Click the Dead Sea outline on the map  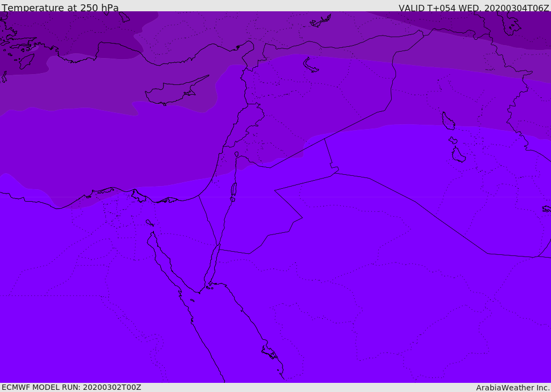[234, 190]
